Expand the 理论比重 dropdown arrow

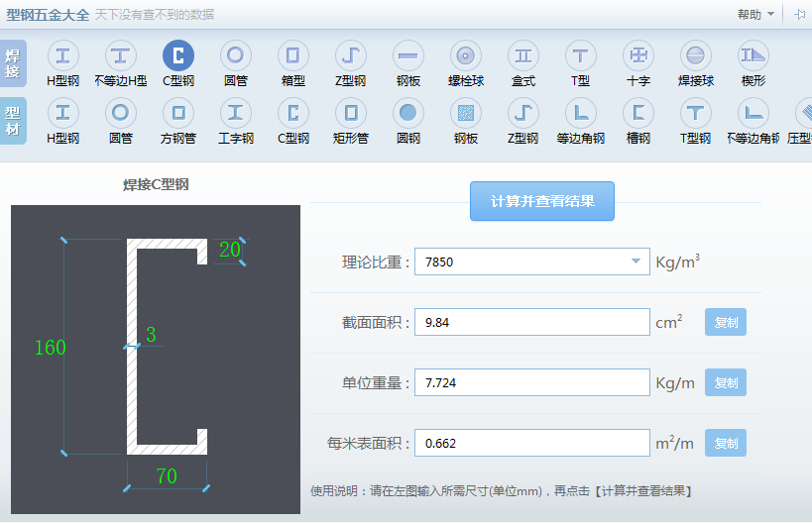pyautogui.click(x=636, y=261)
